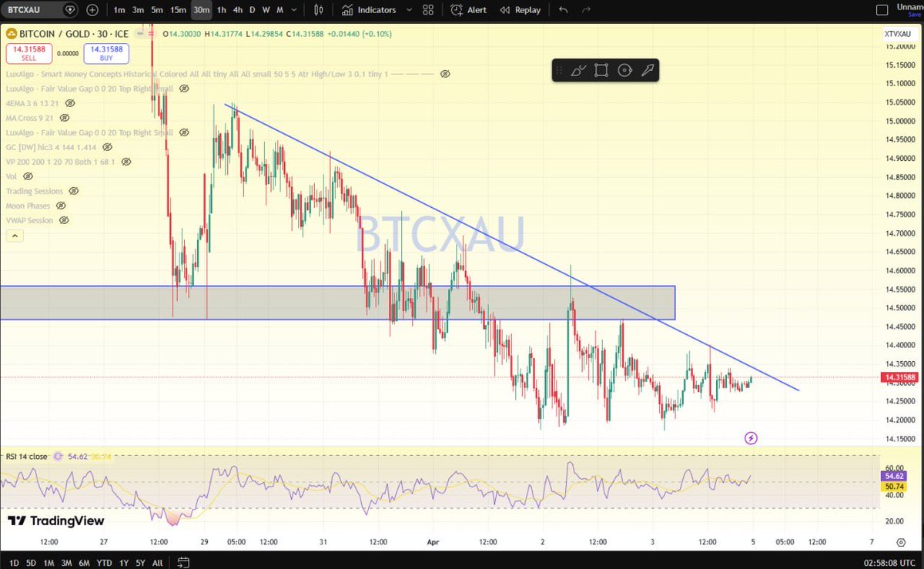
Task: Select the 30m timeframe
Action: 202,10
